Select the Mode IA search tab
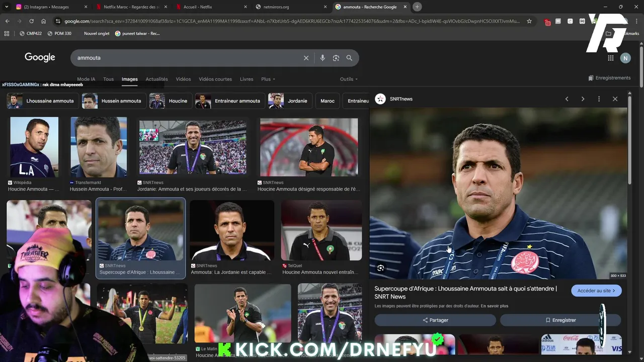Image resolution: width=644 pixels, height=362 pixels. click(x=86, y=79)
